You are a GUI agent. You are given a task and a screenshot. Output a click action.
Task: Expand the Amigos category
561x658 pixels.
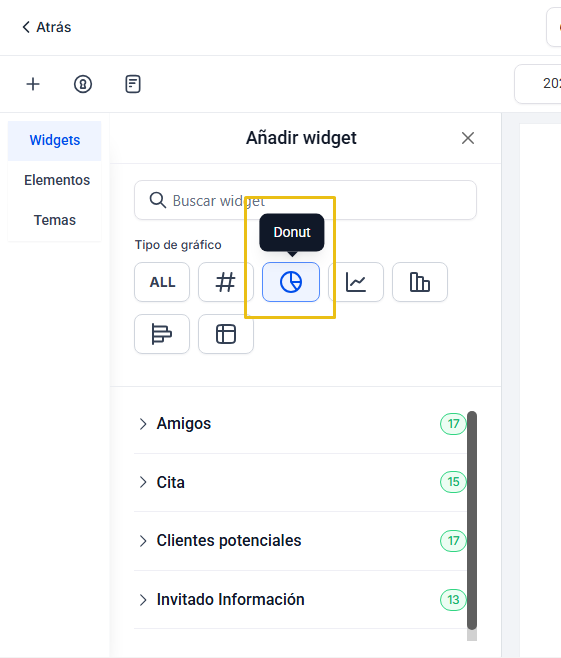[300, 424]
